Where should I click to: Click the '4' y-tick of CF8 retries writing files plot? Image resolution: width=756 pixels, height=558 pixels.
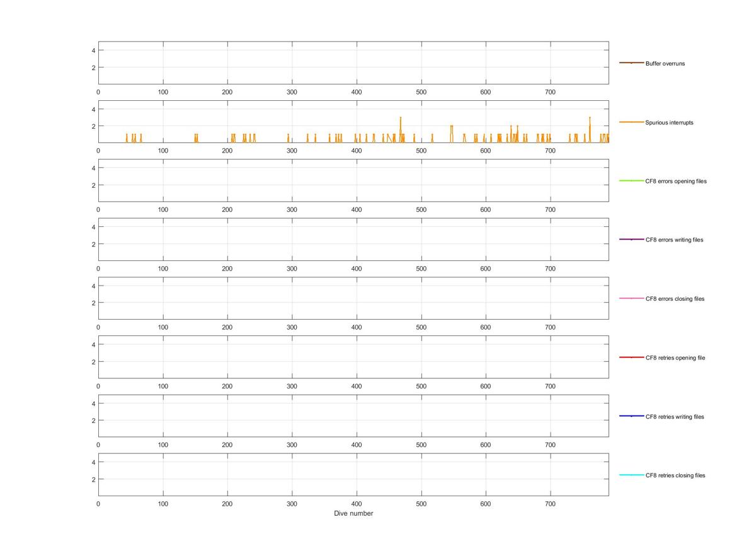[93, 404]
